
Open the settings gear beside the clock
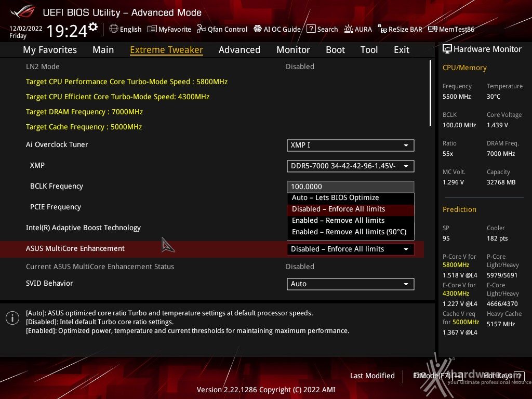pyautogui.click(x=93, y=26)
